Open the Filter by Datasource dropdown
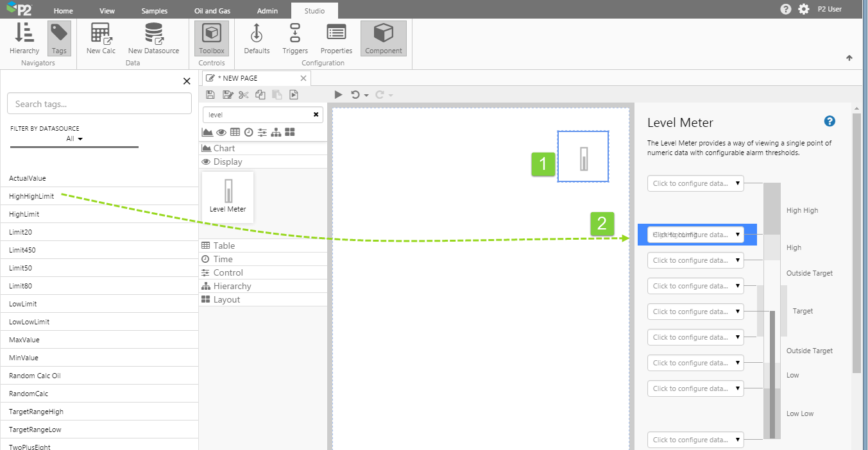 74,138
